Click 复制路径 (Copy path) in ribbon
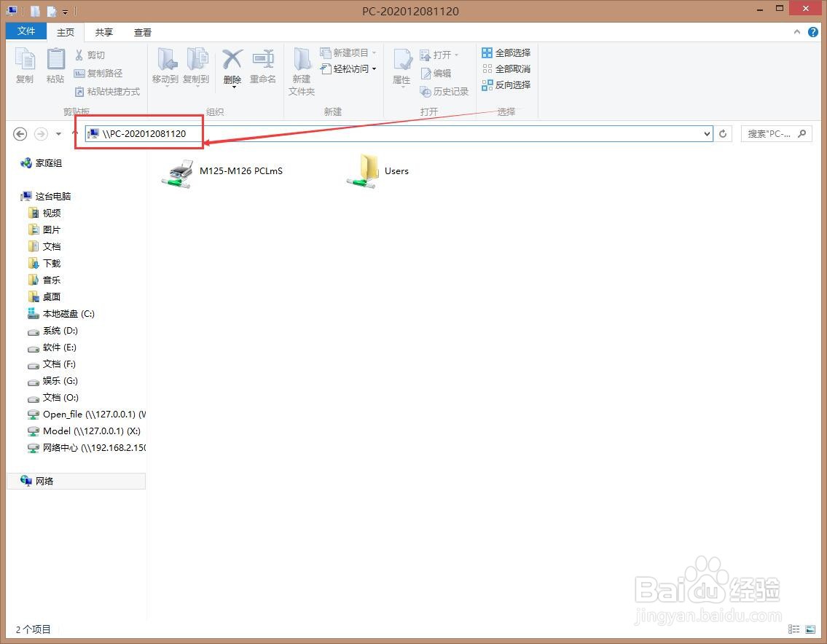 (x=98, y=74)
